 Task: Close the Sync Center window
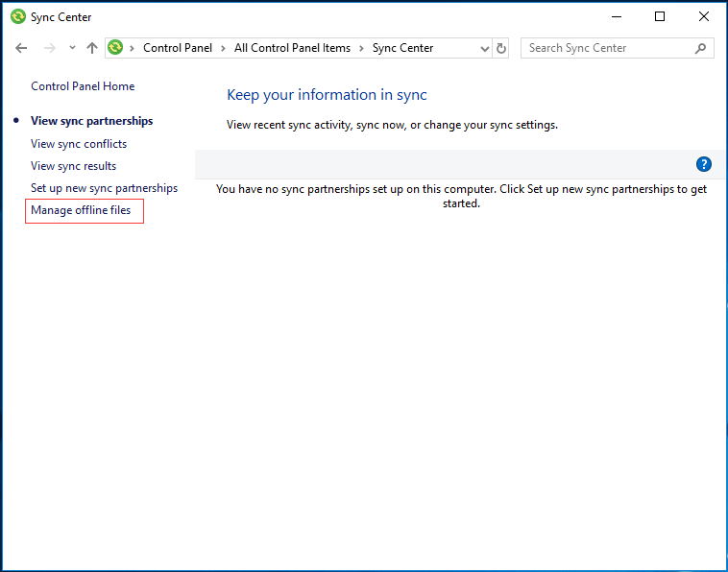704,16
